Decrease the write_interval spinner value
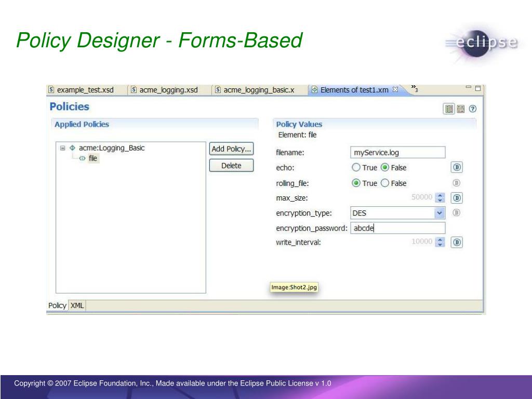The width and height of the screenshot is (532, 399). (x=440, y=244)
